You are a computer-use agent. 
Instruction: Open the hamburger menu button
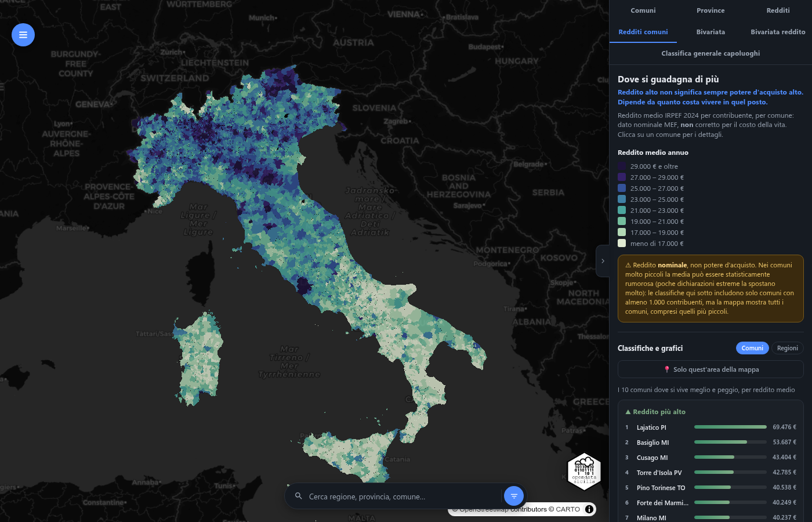pyautogui.click(x=23, y=35)
